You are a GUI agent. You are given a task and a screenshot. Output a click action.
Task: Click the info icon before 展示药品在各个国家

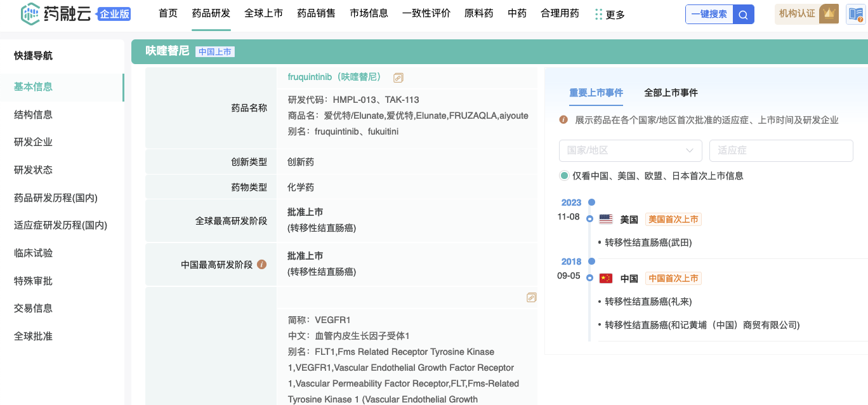tap(563, 119)
